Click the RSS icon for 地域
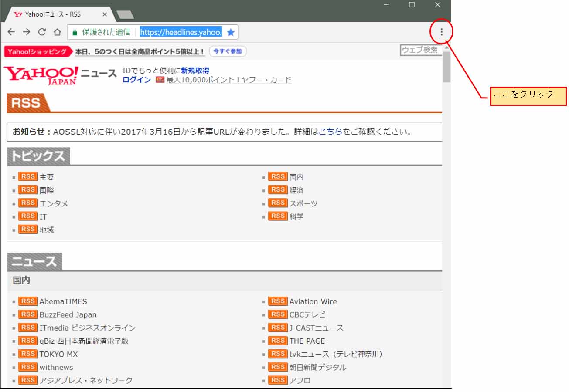The image size is (569, 392). tap(28, 229)
